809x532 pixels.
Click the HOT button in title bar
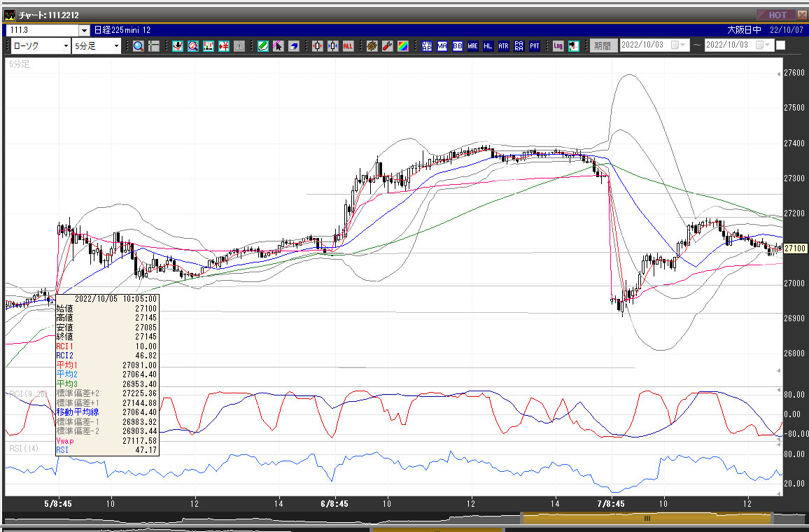tap(777, 15)
